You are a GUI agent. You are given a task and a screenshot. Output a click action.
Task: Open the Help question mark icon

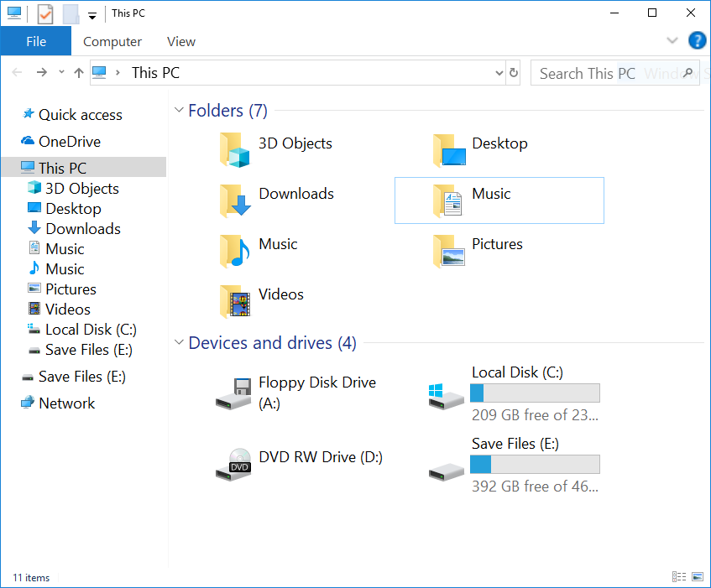point(697,40)
